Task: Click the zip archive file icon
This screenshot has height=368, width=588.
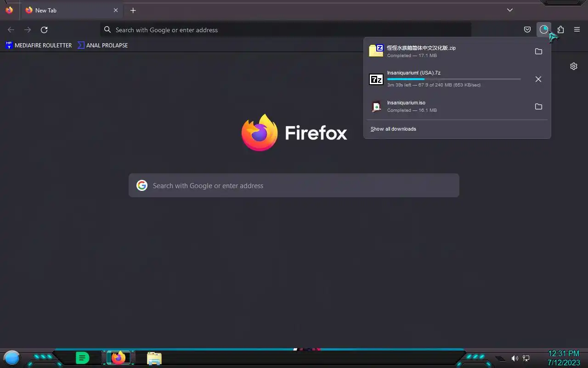Action: (376, 51)
